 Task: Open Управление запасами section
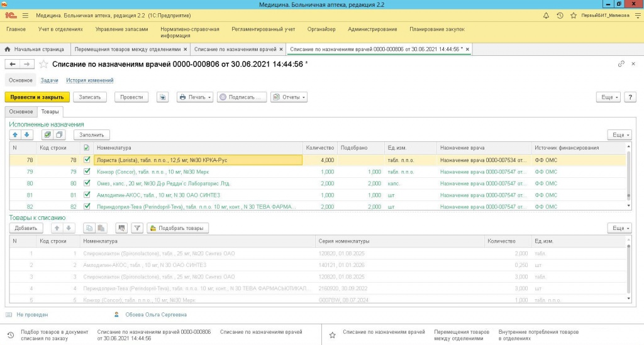[x=121, y=29]
